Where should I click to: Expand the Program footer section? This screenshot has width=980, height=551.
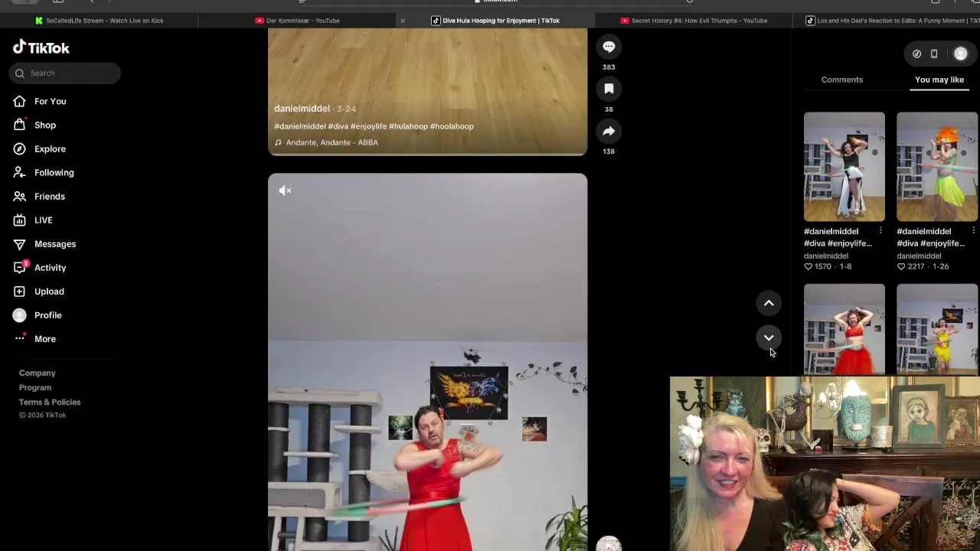click(35, 387)
